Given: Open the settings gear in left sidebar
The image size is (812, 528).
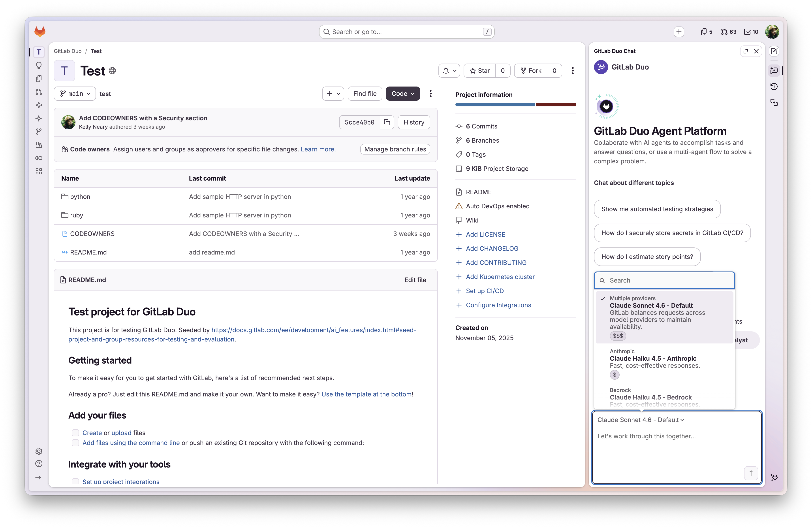Looking at the screenshot, I should [x=39, y=451].
